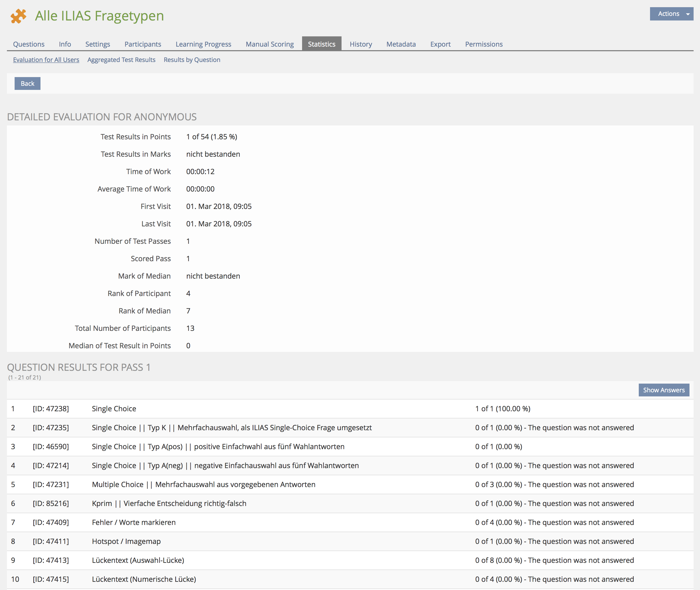The height and width of the screenshot is (590, 700).
Task: Open Aggregated Test Results subtab
Action: click(121, 60)
